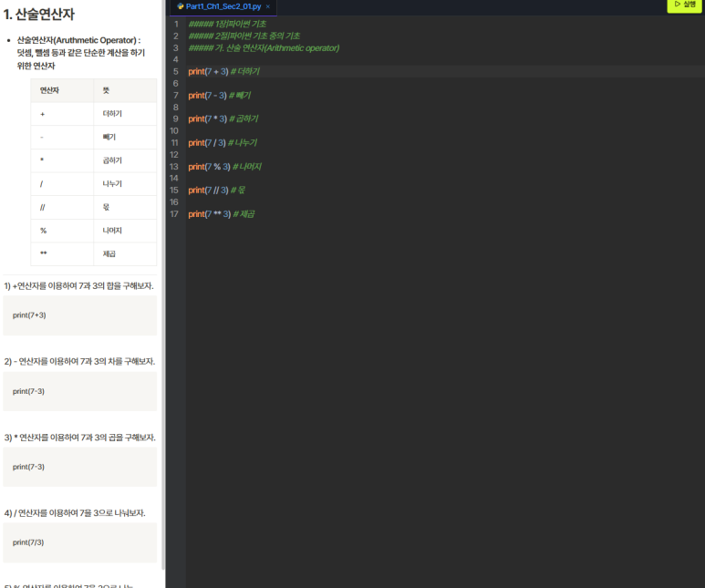Click exercise 4) / 연산자 instruction text
705x588 pixels.
(75, 513)
